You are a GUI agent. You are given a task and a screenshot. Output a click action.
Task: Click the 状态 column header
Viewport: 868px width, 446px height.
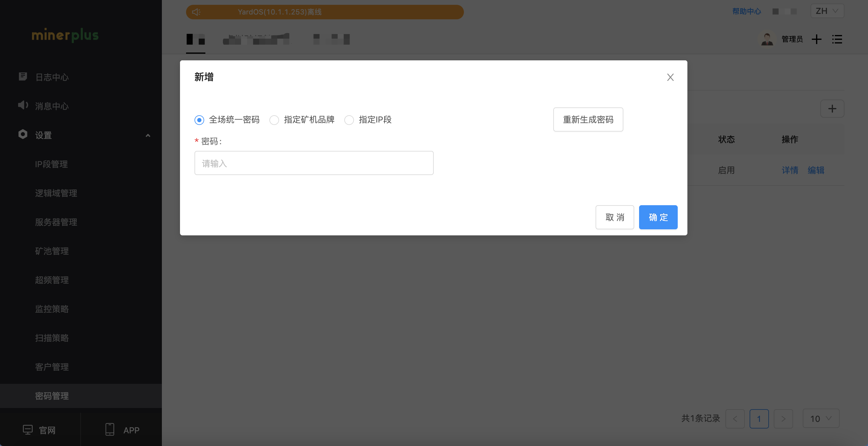point(726,139)
